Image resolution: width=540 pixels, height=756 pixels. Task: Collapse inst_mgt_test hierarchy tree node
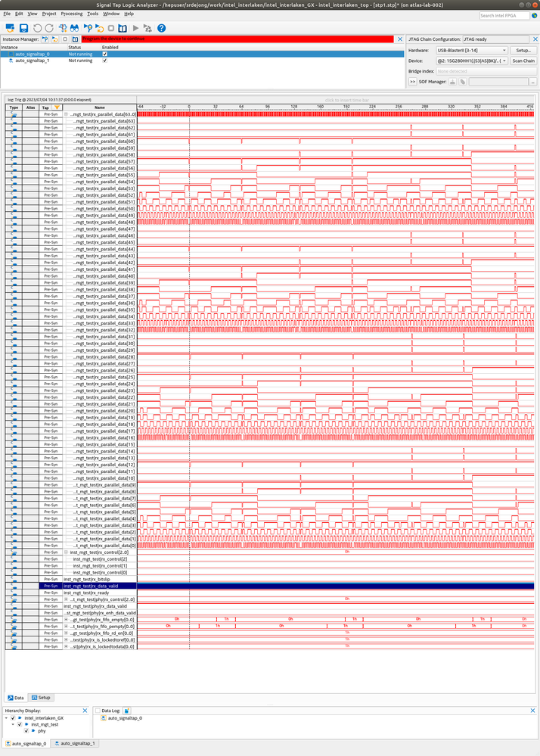coord(13,724)
